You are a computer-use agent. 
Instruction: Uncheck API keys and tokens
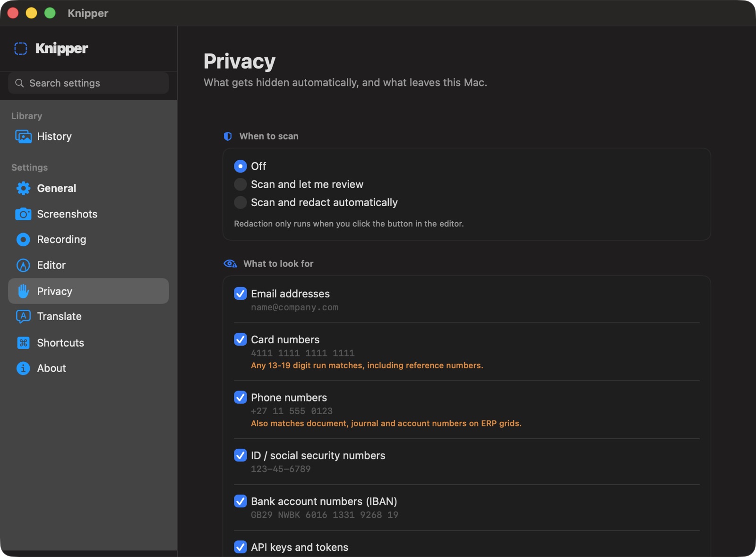[241, 547]
